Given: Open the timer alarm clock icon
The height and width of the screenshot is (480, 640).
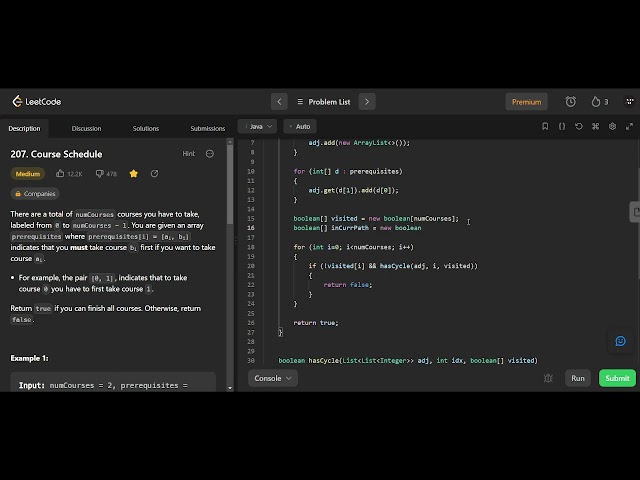Looking at the screenshot, I should 571,102.
